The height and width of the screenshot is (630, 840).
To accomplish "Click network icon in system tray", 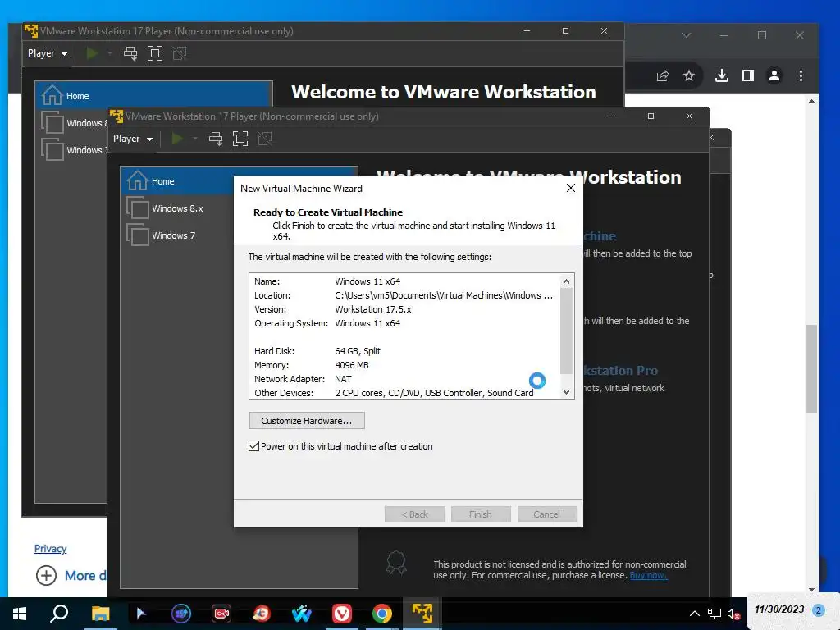I will 714,614.
